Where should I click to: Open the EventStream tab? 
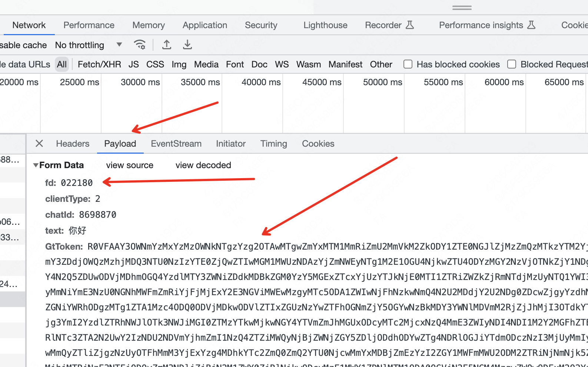[x=176, y=144]
